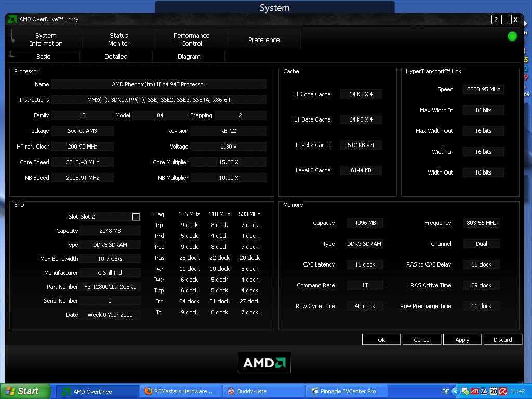This screenshot has height=399, width=532.
Task: Open the Performance Control tab
Action: click(x=191, y=39)
